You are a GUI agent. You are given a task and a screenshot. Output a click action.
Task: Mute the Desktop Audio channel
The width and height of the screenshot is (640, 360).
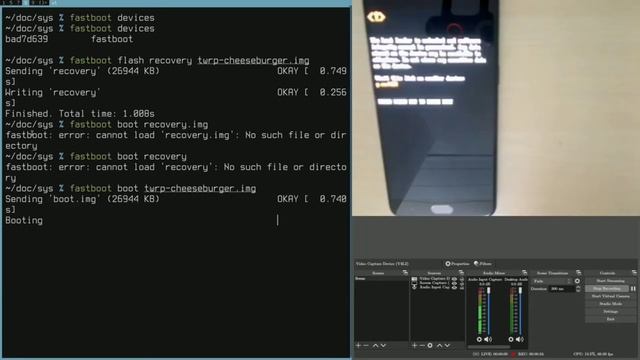point(520,339)
